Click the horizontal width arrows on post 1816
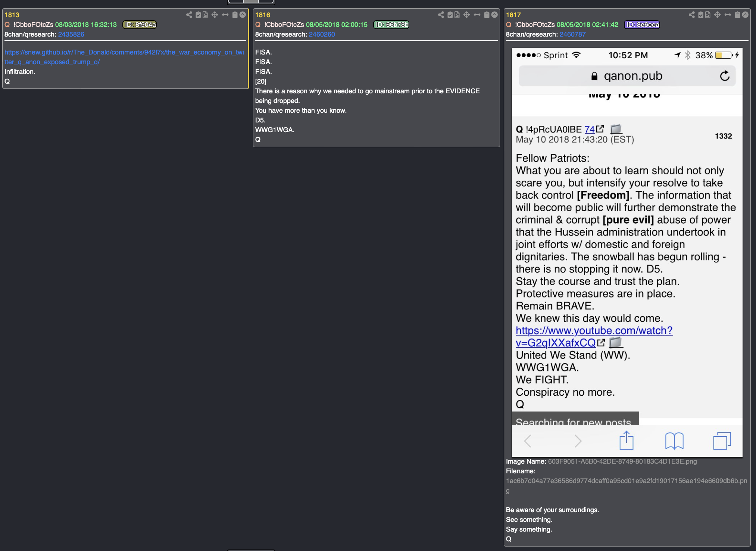Screen dimensions: 756x551 tap(477, 15)
